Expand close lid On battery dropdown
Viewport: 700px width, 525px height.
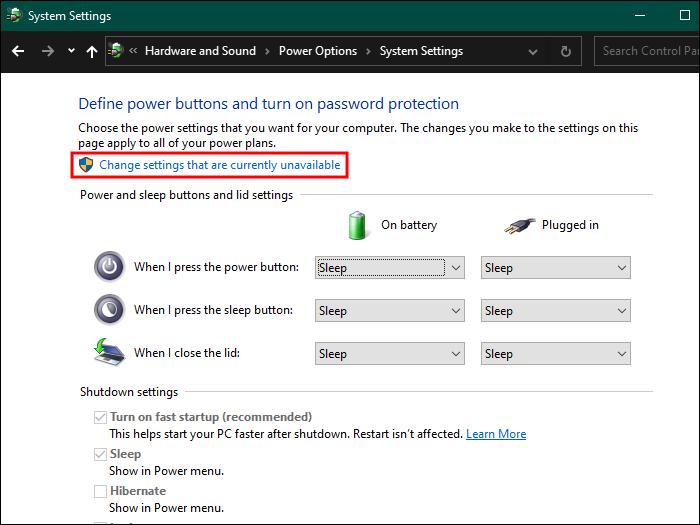(x=390, y=353)
